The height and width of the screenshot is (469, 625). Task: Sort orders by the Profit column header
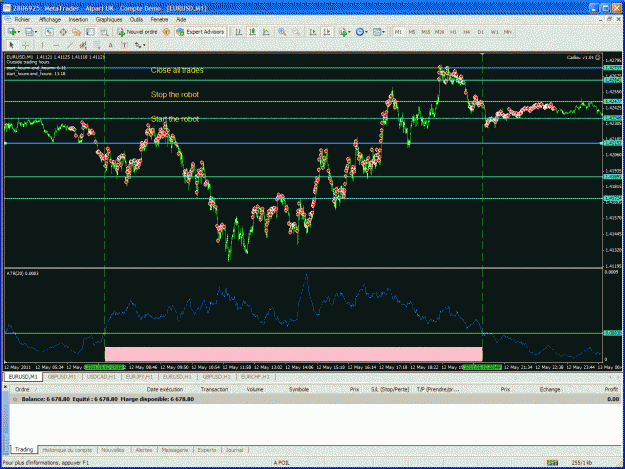pos(611,389)
